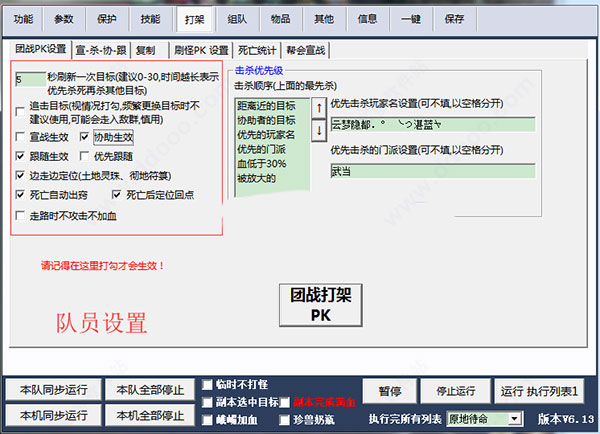Open the 帮会宣战 sub-tab

click(305, 50)
